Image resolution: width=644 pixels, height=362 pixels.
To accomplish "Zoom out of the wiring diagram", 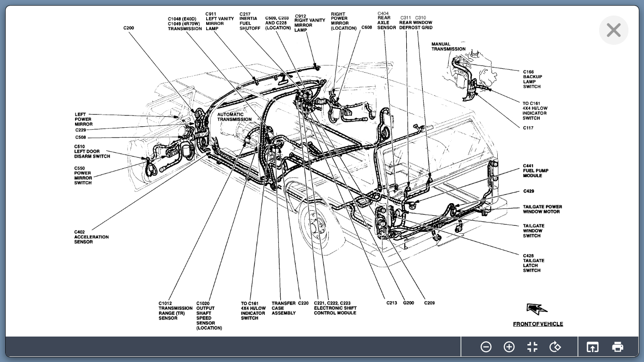I will [485, 347].
